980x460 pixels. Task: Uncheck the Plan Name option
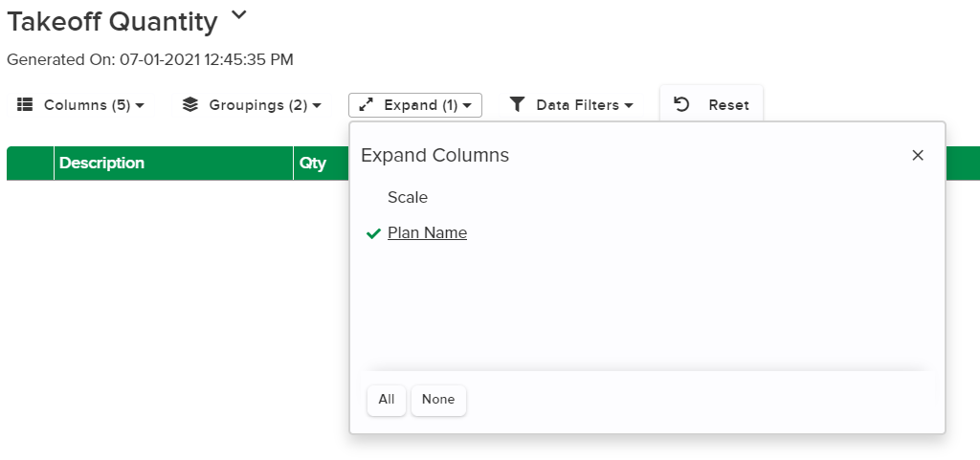[x=427, y=232]
